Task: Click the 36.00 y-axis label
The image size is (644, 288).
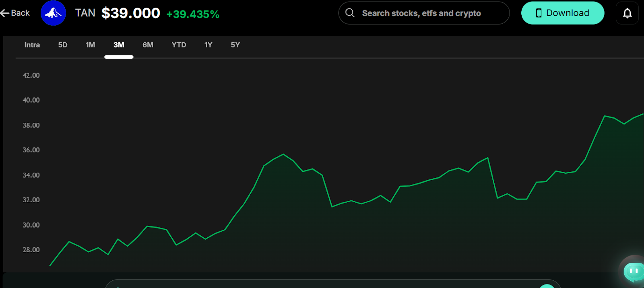Action: click(x=31, y=150)
